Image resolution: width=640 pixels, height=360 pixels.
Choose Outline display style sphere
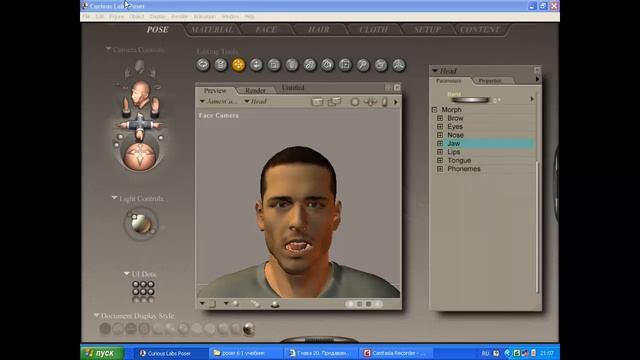click(118, 329)
